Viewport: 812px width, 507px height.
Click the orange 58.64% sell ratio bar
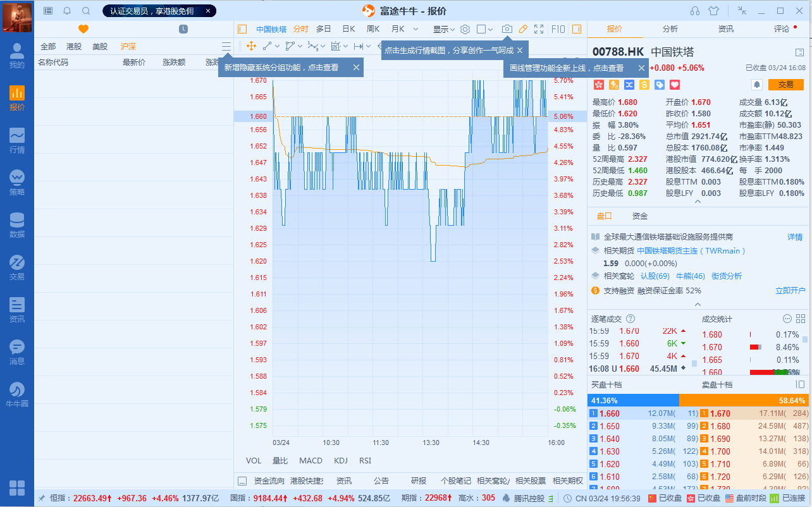pos(744,401)
